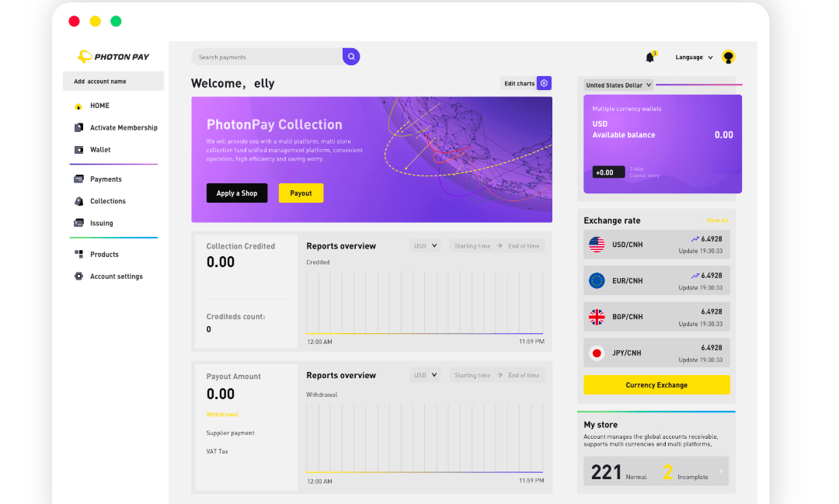Click the Edit charts gear icon
Viewport: 839px width, 504px height.
click(x=544, y=83)
